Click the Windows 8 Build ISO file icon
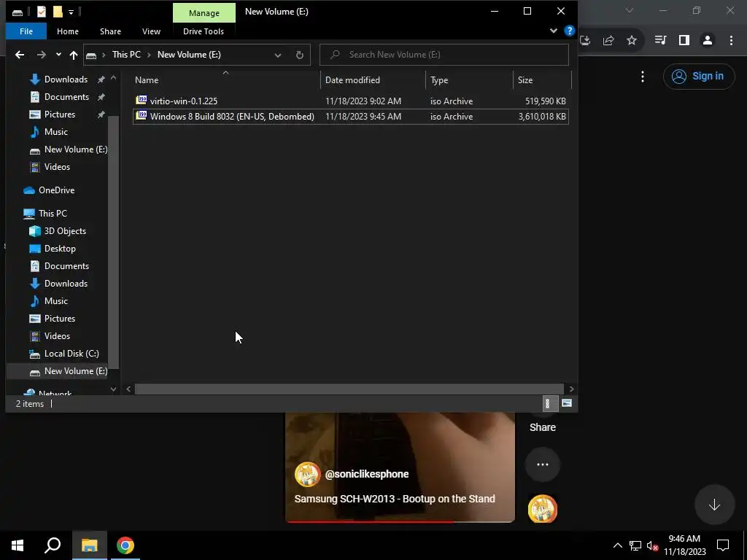Viewport: 747px width, 560px height. [x=141, y=116]
